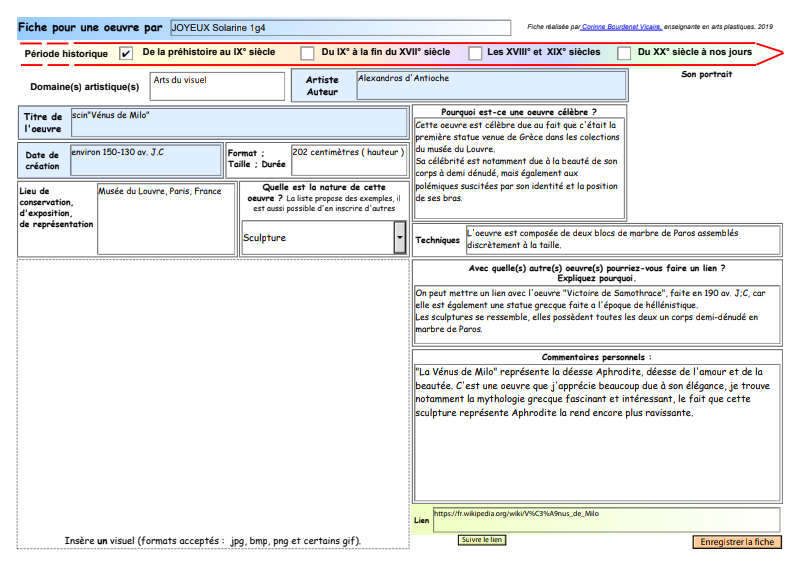The image size is (800, 566).
Task: Click the Artiste Auteur field Alexandros d'Antioche
Action: click(x=491, y=86)
